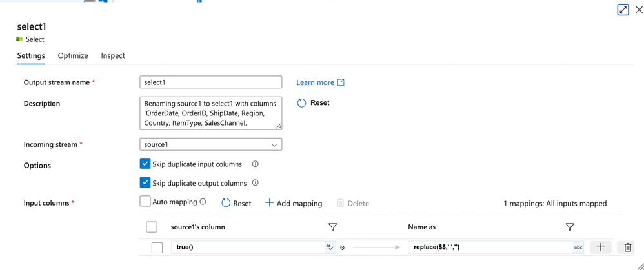644x270 pixels.
Task: Enable the Auto mapping checkbox
Action: [145, 202]
